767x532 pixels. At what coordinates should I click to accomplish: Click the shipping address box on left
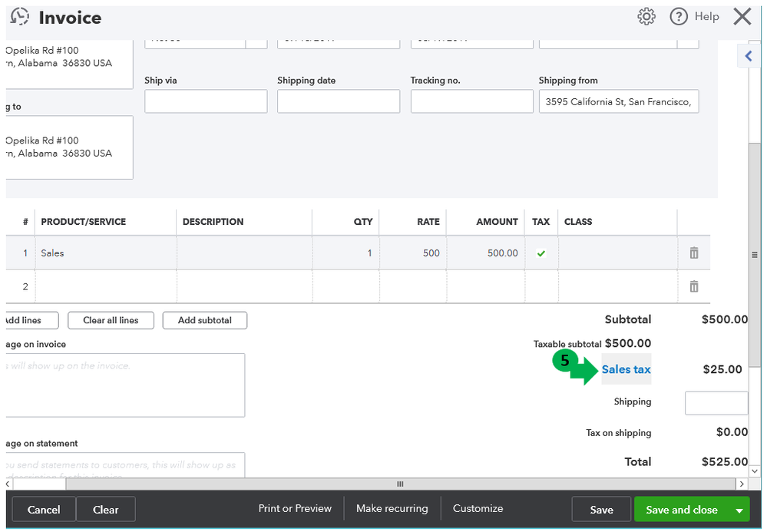click(x=69, y=147)
